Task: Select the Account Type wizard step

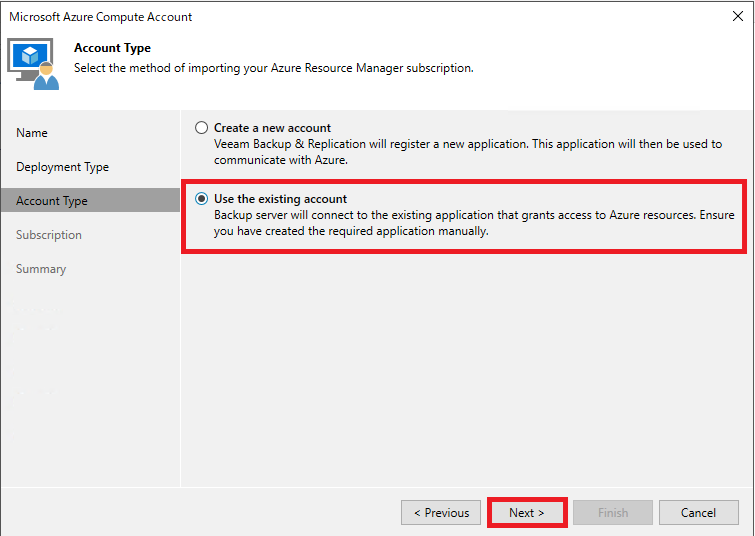Action: [x=91, y=200]
